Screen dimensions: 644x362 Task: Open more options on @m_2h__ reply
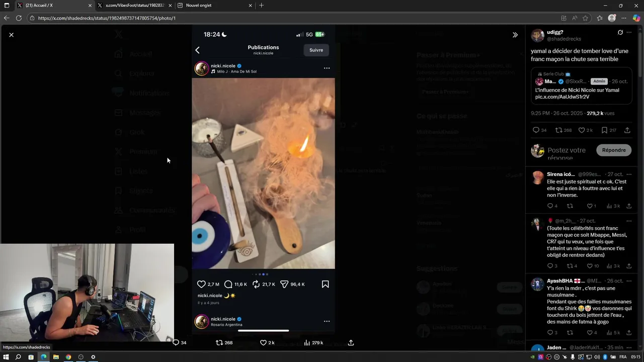click(x=629, y=221)
